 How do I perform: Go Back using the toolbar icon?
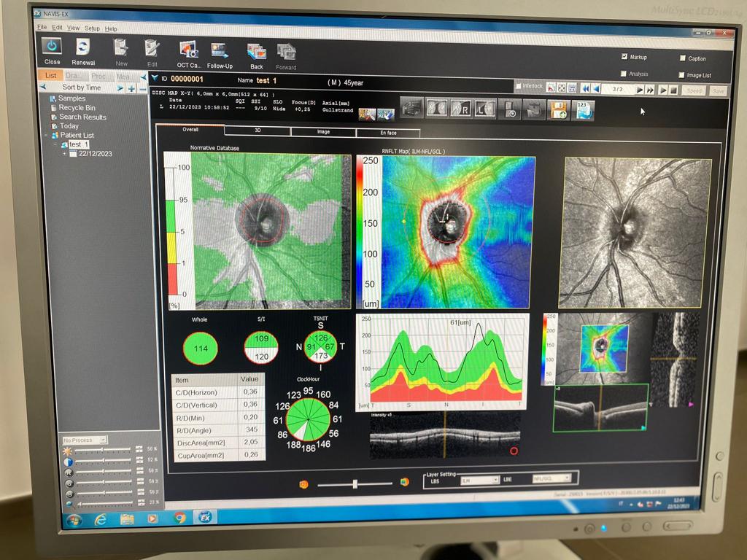[x=256, y=52]
